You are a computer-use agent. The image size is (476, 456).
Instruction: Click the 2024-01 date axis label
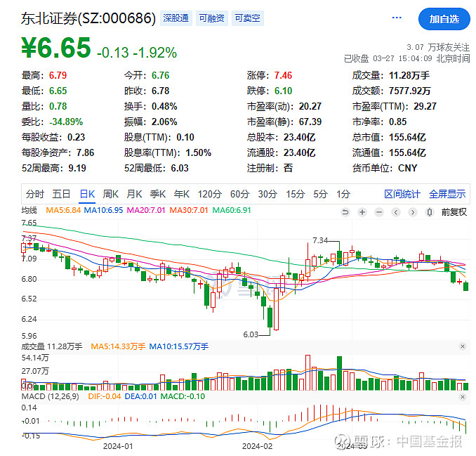[x=118, y=446]
